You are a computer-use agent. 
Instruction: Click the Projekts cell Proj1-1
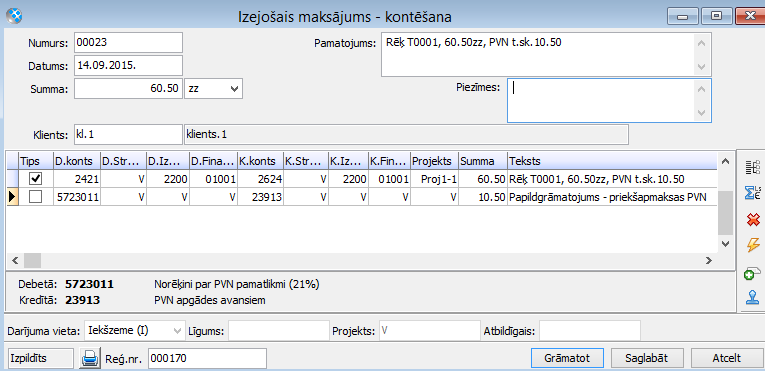(x=434, y=179)
